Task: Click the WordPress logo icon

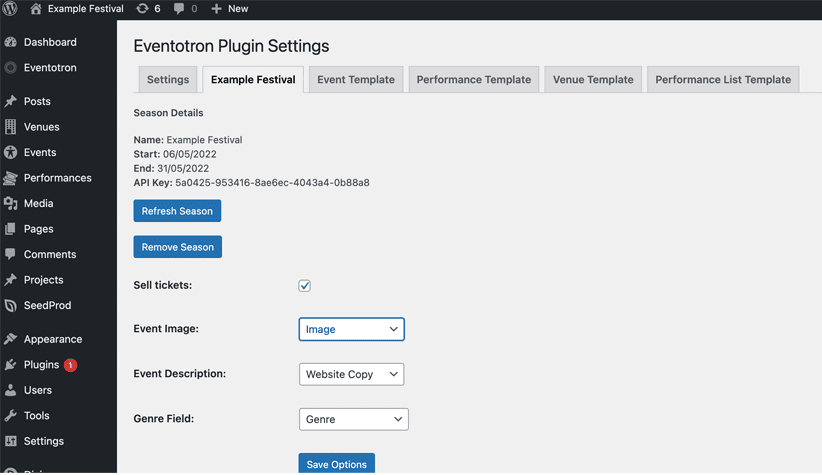Action: tap(10, 8)
